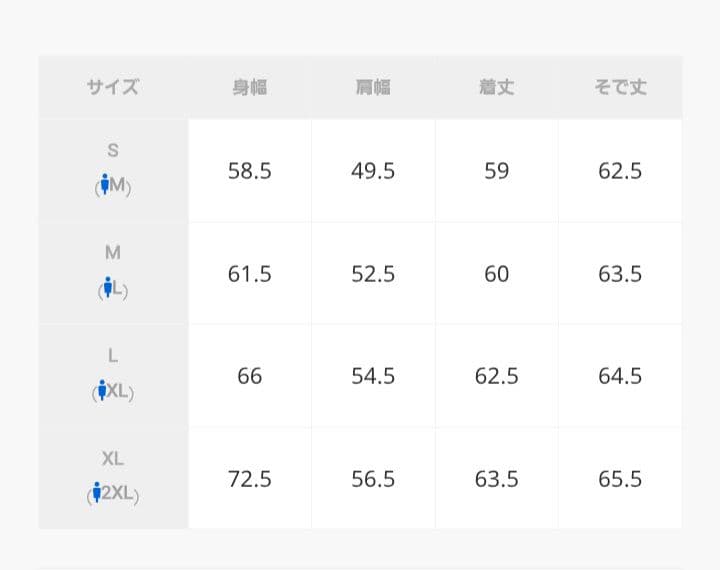The height and width of the screenshot is (570, 720).
Task: Click the M size row label
Action: pos(113,254)
